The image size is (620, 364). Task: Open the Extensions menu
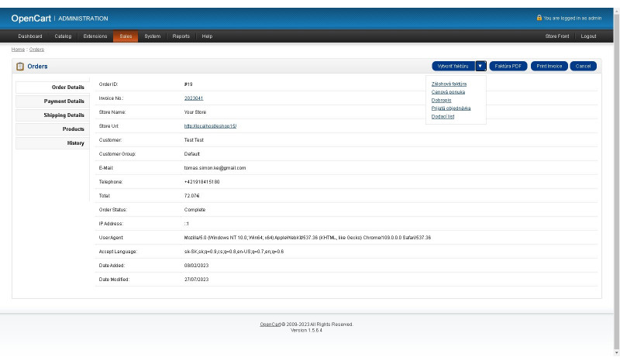point(95,36)
